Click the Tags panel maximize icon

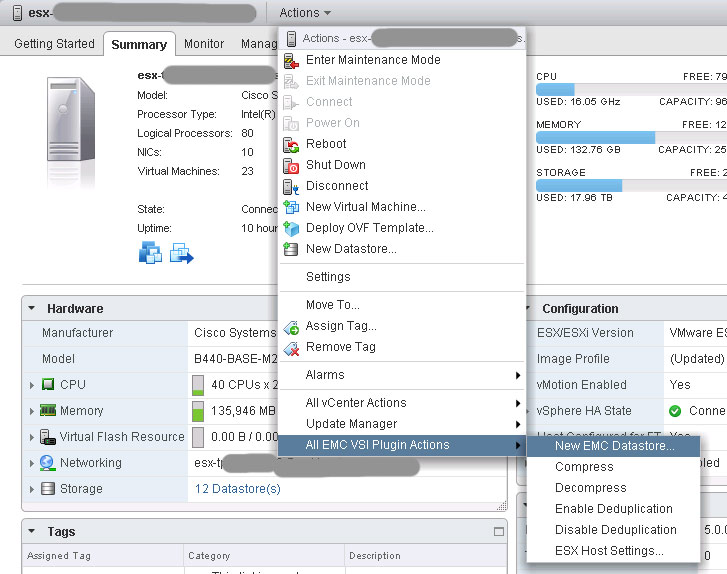point(499,532)
